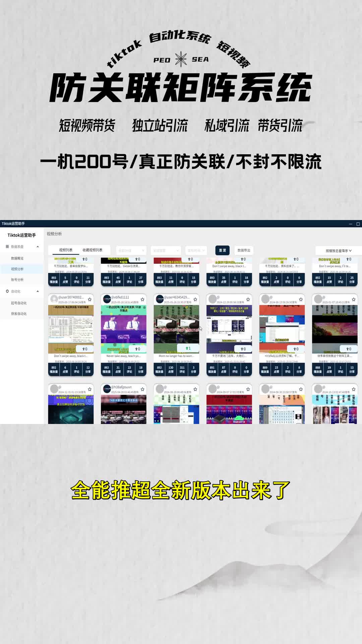Star the video published 2024-08-29 08:49:56

195,389
